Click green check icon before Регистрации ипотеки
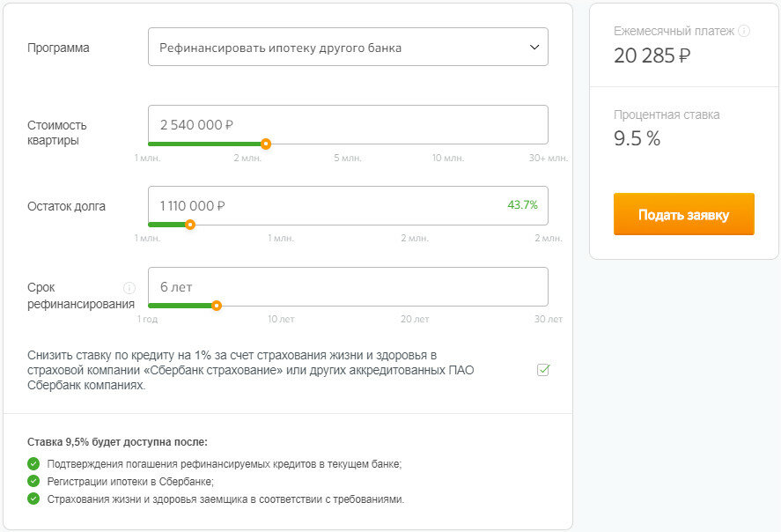781x532 pixels. click(x=33, y=481)
